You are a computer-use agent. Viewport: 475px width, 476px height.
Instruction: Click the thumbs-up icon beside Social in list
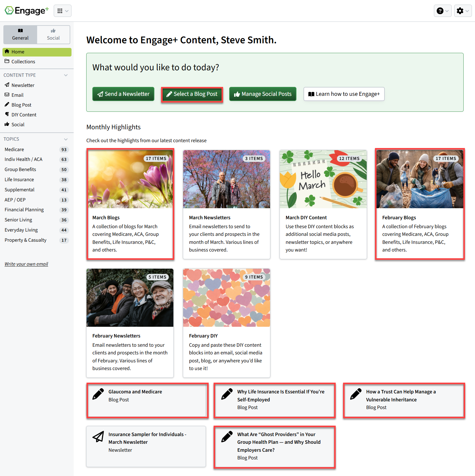coord(7,124)
